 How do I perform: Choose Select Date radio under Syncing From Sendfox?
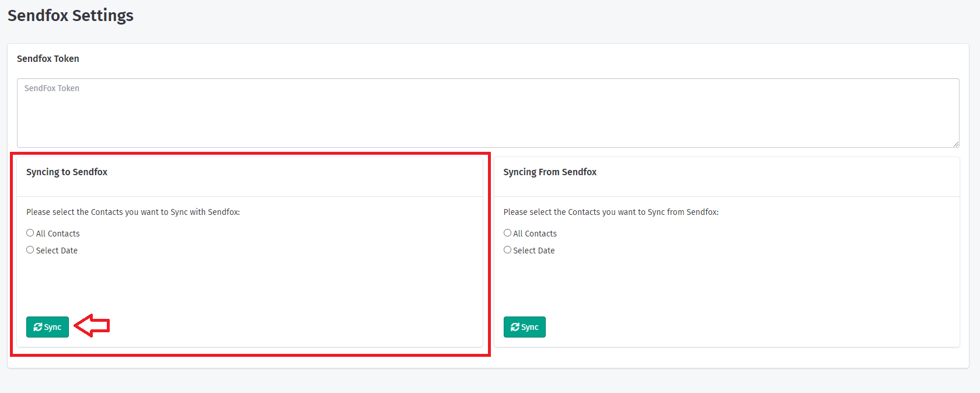[507, 250]
